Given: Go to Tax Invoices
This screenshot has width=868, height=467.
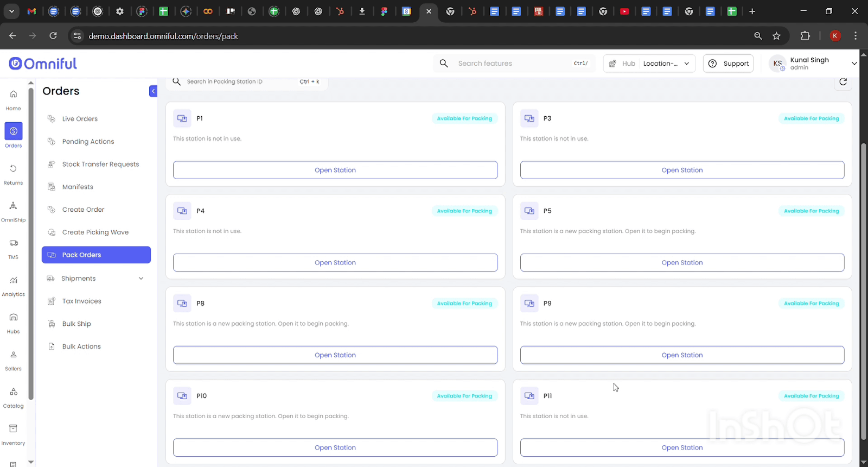Looking at the screenshot, I should tap(81, 301).
